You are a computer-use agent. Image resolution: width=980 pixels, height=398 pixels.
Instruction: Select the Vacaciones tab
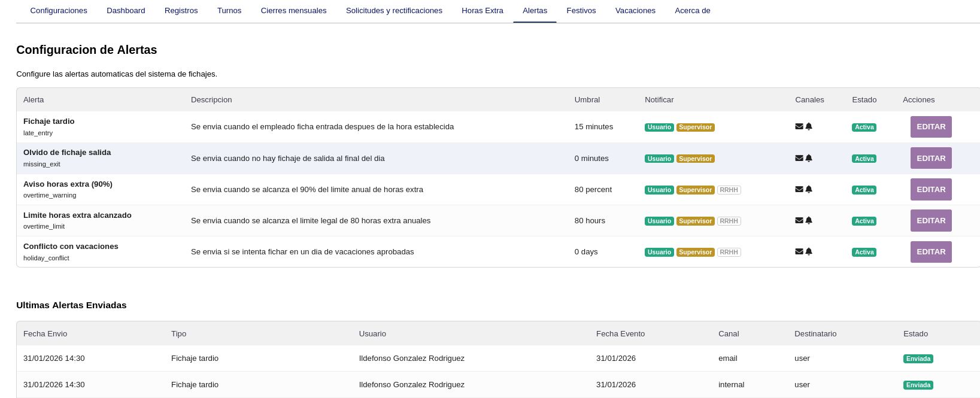point(635,11)
